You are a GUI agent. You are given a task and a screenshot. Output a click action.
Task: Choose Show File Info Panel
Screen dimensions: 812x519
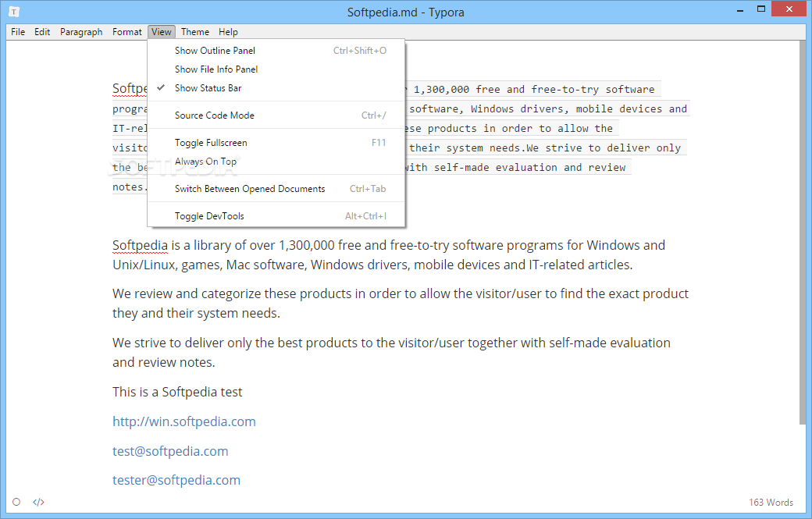(x=276, y=69)
